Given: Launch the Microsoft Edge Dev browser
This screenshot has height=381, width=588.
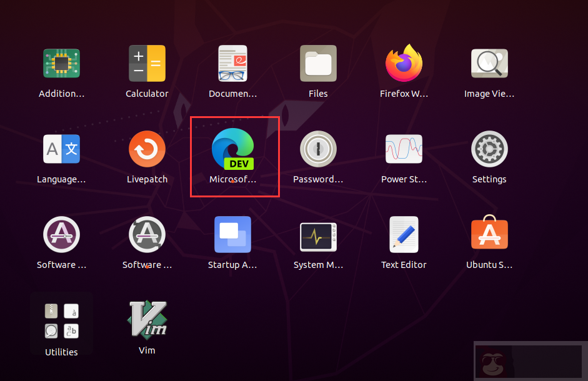Looking at the screenshot, I should point(232,149).
